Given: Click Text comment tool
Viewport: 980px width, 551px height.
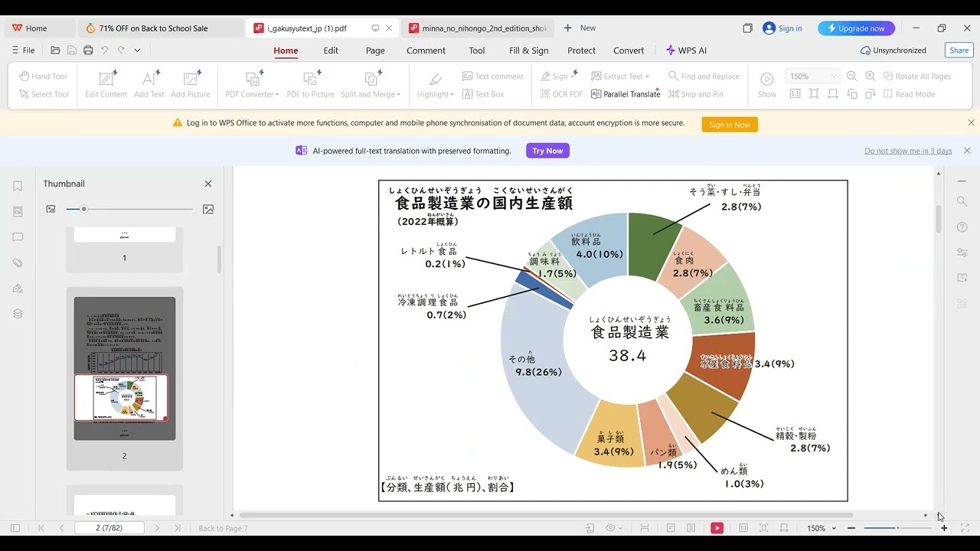Looking at the screenshot, I should click(492, 77).
